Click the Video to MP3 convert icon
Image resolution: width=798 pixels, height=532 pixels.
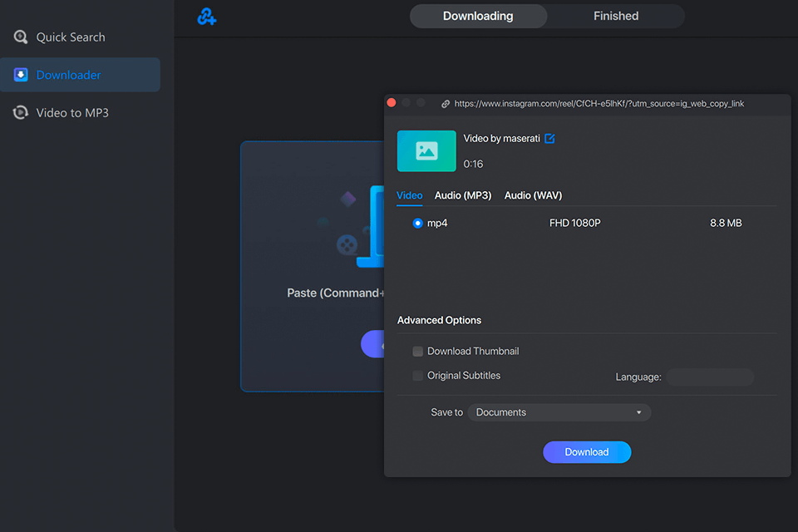pyautogui.click(x=20, y=112)
